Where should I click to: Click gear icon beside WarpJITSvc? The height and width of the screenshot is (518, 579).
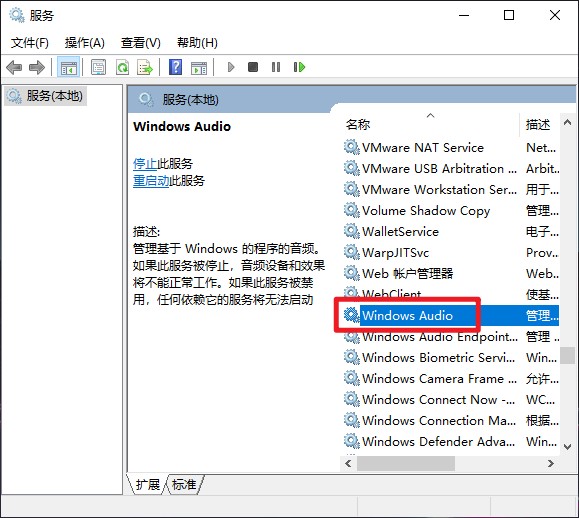point(351,253)
